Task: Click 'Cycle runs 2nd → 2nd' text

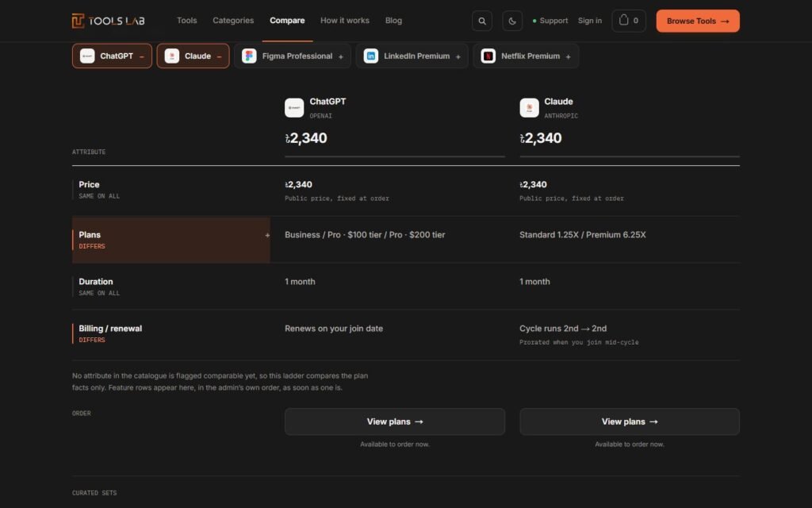Action: [x=563, y=328]
